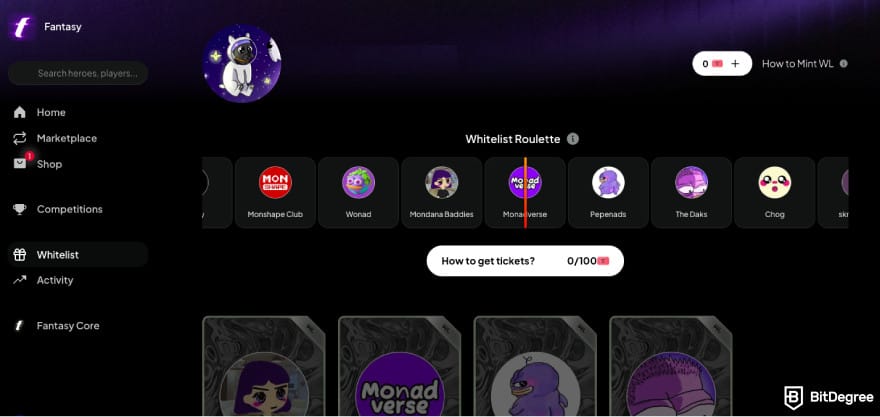Image resolution: width=880 pixels, height=417 pixels.
Task: Pick the Pepenads roulette tile
Action: pyautogui.click(x=608, y=193)
